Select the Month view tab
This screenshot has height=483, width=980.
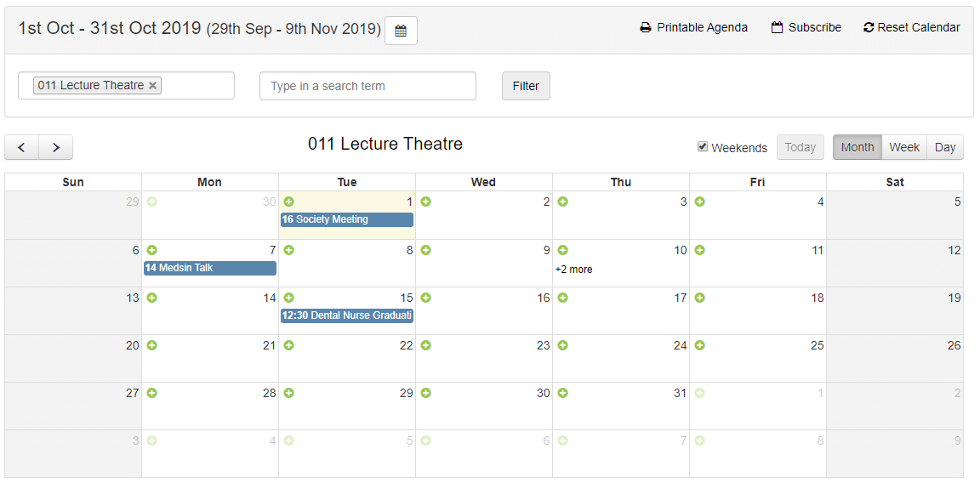point(857,147)
